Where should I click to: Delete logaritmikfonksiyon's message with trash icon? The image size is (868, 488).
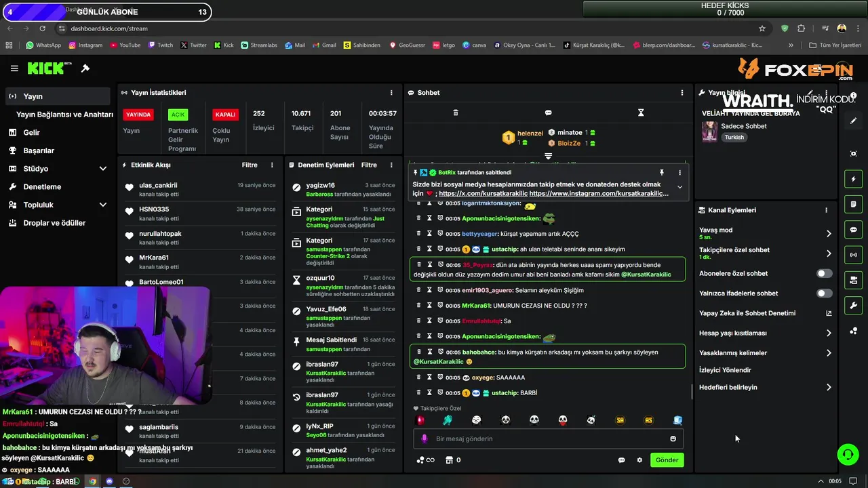click(x=418, y=203)
